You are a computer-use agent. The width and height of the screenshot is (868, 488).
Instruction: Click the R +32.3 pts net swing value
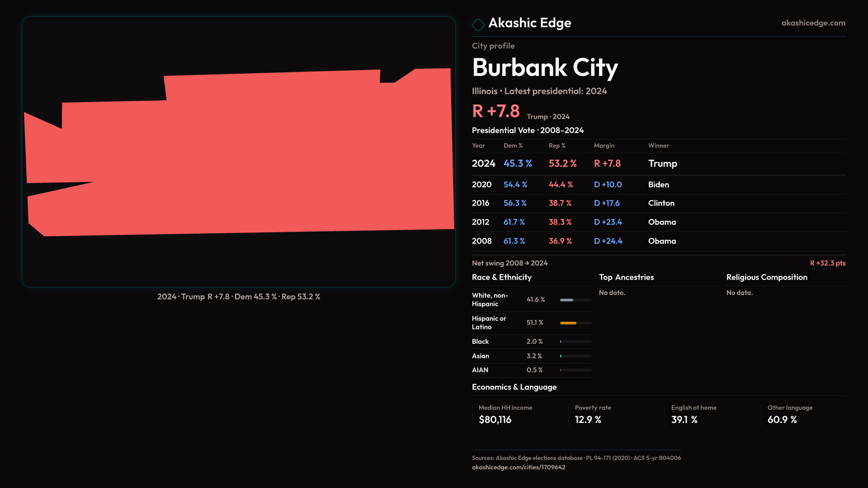(827, 263)
